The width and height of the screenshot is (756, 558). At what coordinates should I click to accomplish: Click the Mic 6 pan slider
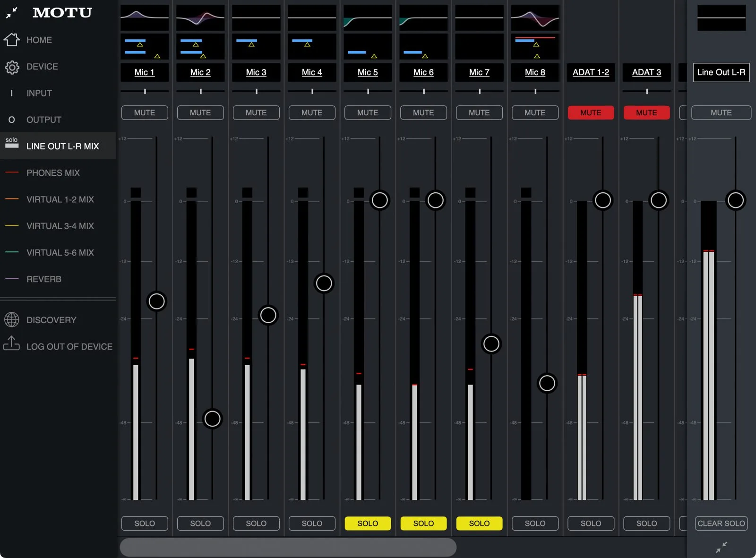click(x=423, y=91)
